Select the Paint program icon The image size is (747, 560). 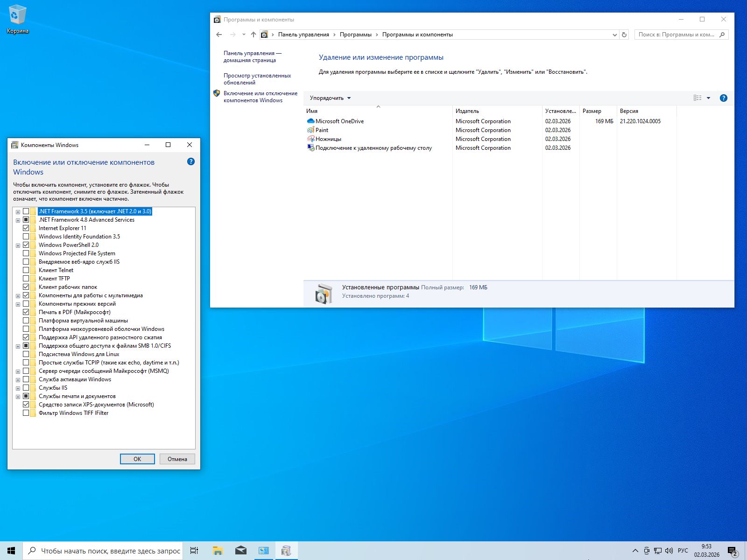tap(311, 130)
